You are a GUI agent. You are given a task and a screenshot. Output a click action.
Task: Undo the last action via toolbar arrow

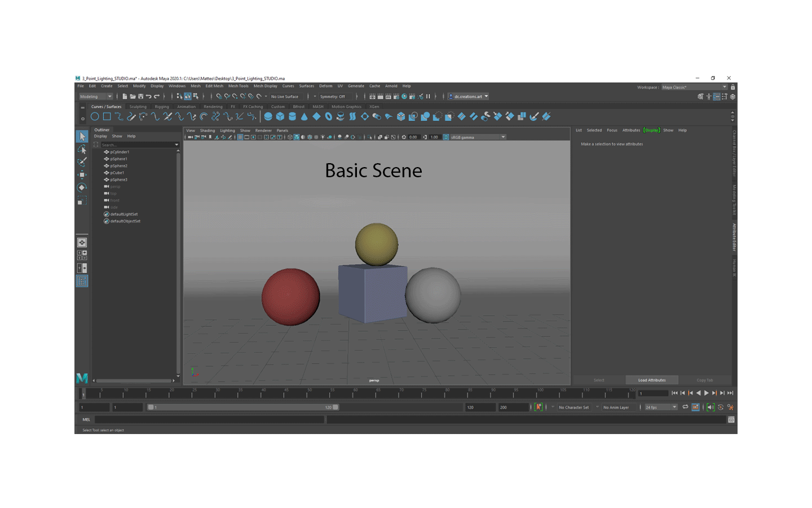tap(149, 97)
